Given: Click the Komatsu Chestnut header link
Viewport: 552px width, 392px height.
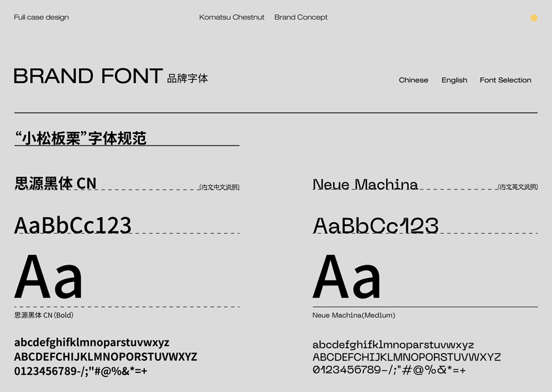Looking at the screenshot, I should point(232,17).
